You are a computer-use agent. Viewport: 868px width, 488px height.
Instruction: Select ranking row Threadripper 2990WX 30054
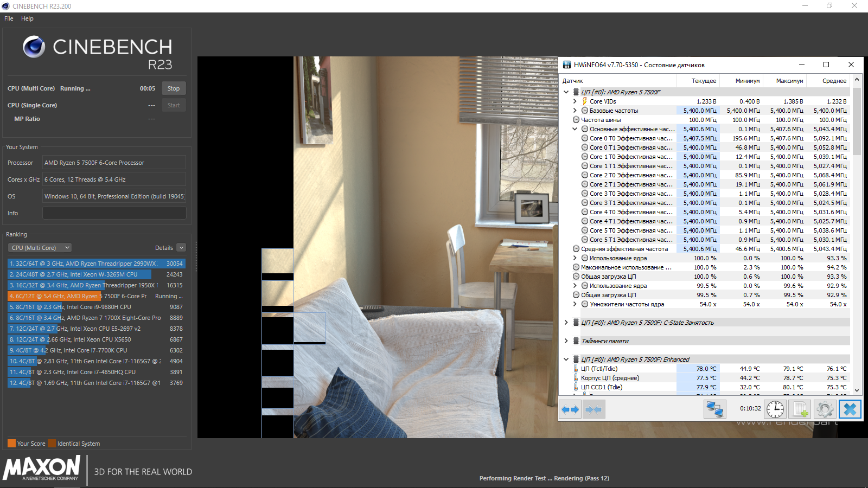tap(96, 264)
